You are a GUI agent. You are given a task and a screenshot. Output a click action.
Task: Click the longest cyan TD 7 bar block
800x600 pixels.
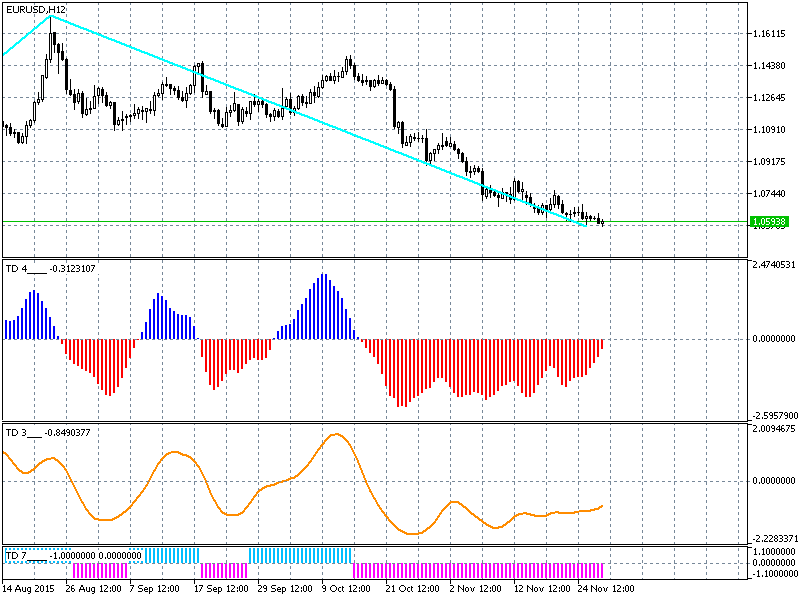tap(300, 555)
